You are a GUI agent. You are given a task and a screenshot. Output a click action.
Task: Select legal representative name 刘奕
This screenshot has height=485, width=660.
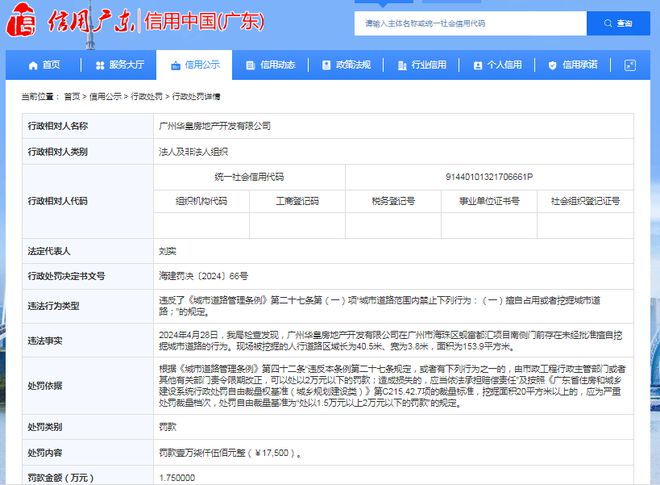[167, 251]
